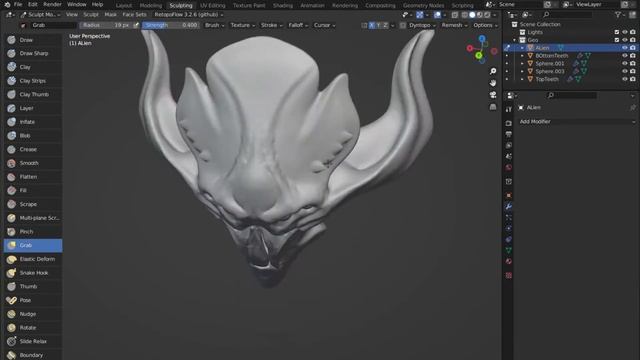Toggle visibility eye of ALien object
The width and height of the screenshot is (640, 360).
tap(624, 48)
